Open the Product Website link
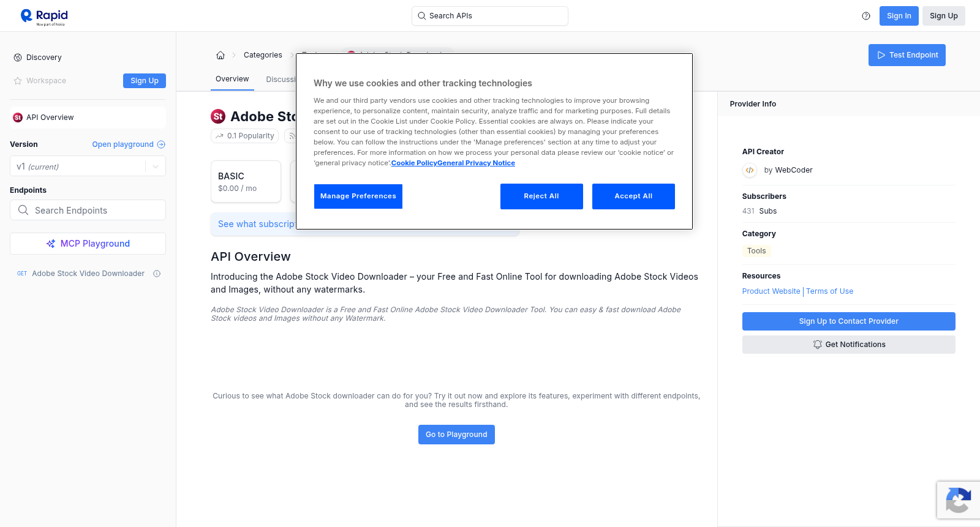This screenshot has width=980, height=527. (771, 291)
